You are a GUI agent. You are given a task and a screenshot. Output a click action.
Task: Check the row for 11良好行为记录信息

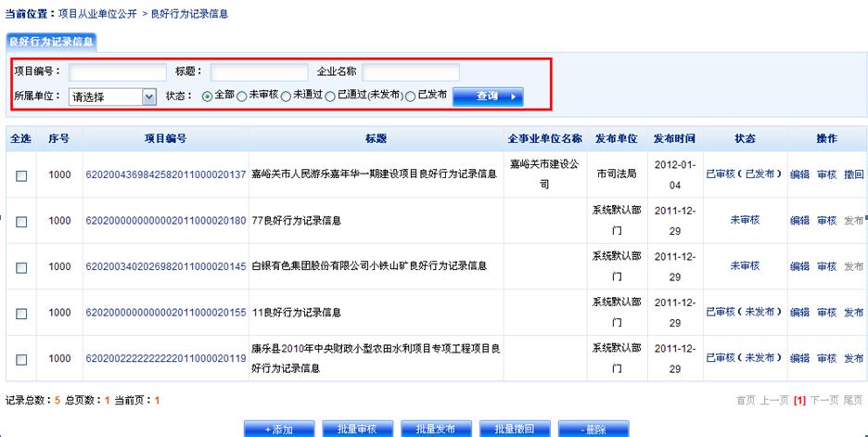[21, 314]
